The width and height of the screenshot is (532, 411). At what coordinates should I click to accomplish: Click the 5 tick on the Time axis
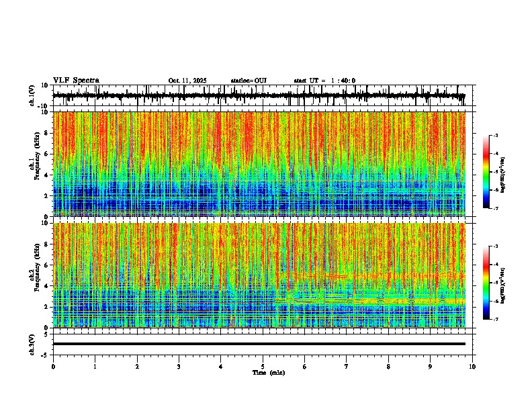click(x=263, y=367)
